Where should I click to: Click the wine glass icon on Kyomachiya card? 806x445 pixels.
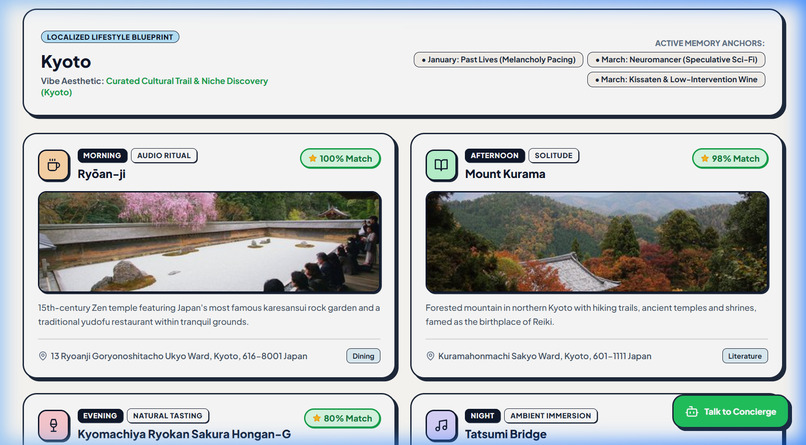[x=53, y=425]
